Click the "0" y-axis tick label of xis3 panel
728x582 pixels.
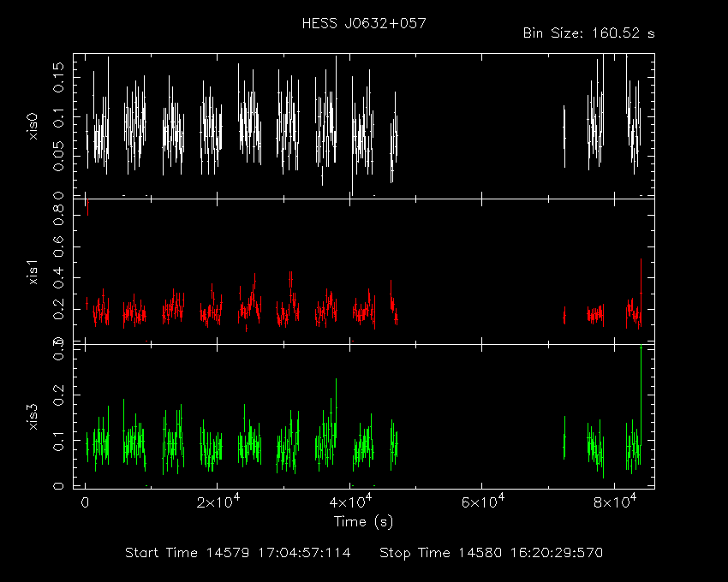58,486
